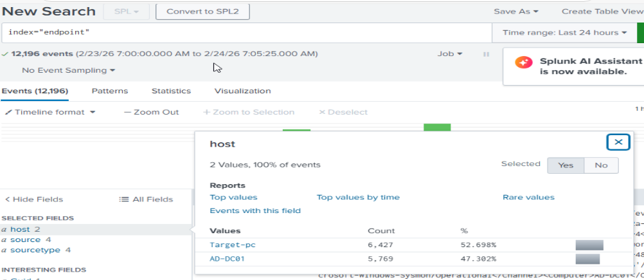Click the left green timeline bar
This screenshot has height=280, width=644.
[x=296, y=130]
